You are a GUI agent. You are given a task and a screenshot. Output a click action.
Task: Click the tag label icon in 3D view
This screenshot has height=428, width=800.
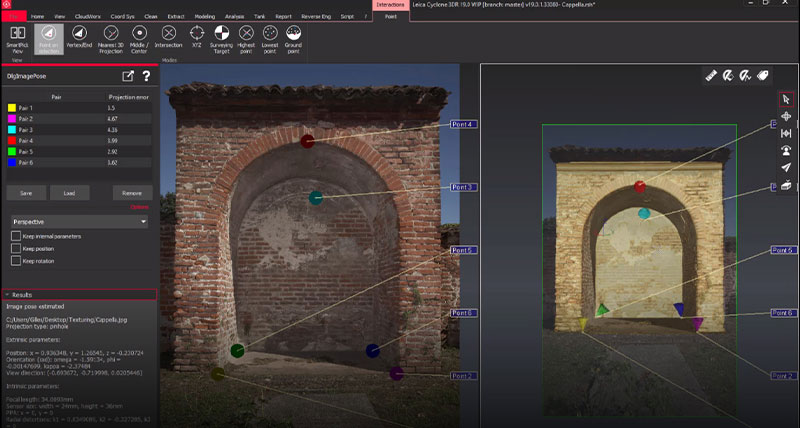pyautogui.click(x=763, y=76)
